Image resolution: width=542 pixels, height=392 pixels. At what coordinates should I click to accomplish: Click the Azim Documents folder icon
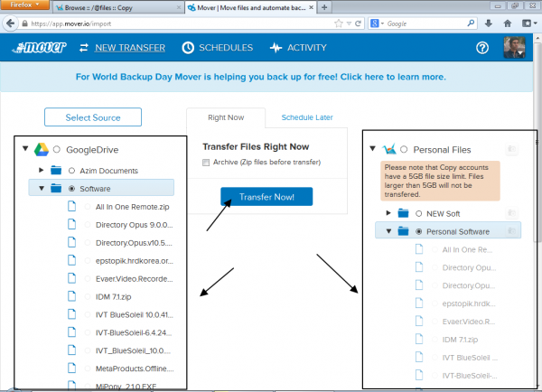[56, 171]
